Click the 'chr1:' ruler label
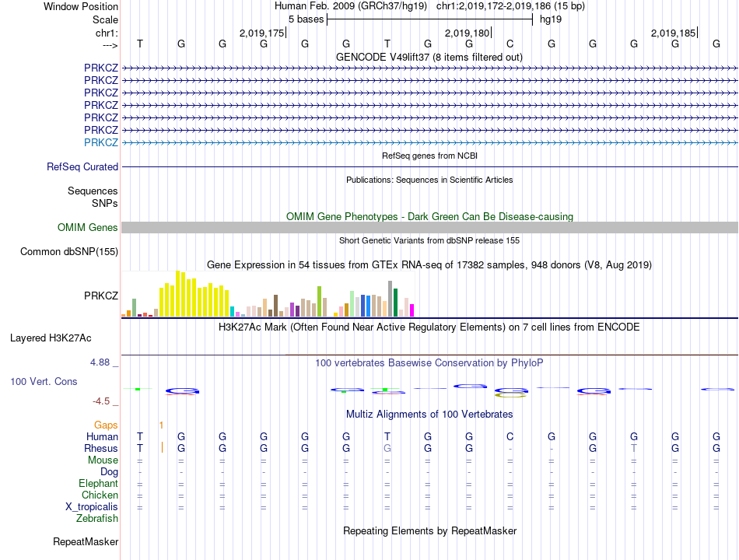 click(107, 33)
